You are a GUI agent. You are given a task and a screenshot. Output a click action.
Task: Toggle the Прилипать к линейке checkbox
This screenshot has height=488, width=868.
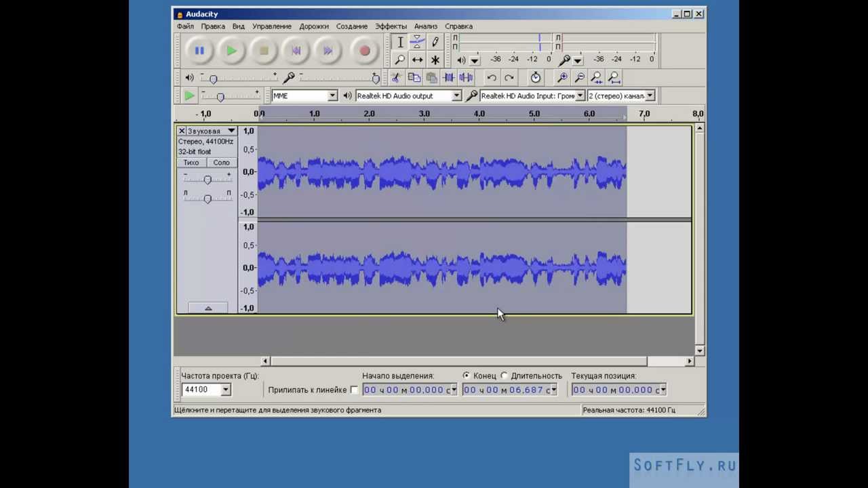pyautogui.click(x=354, y=390)
